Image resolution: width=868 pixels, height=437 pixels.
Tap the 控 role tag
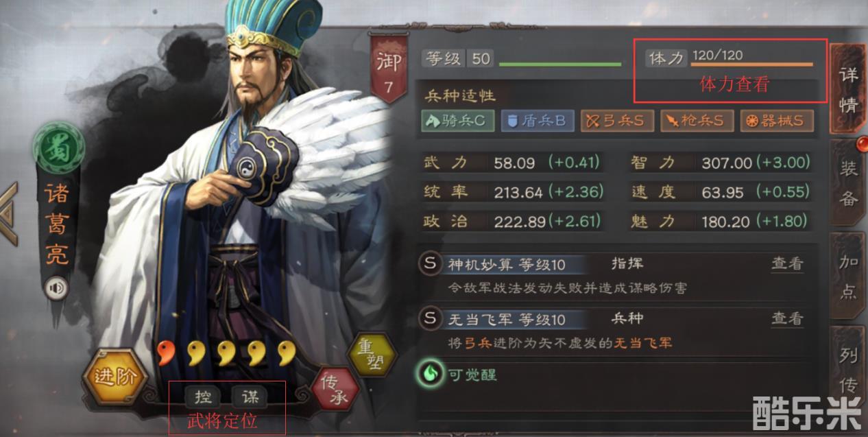(x=203, y=396)
